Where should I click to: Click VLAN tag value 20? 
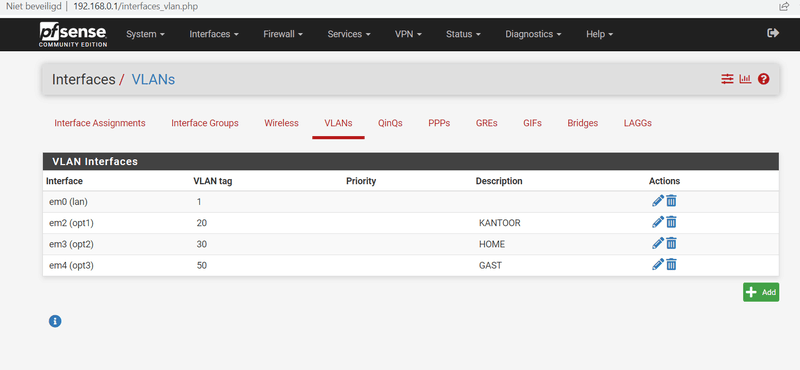(x=202, y=223)
